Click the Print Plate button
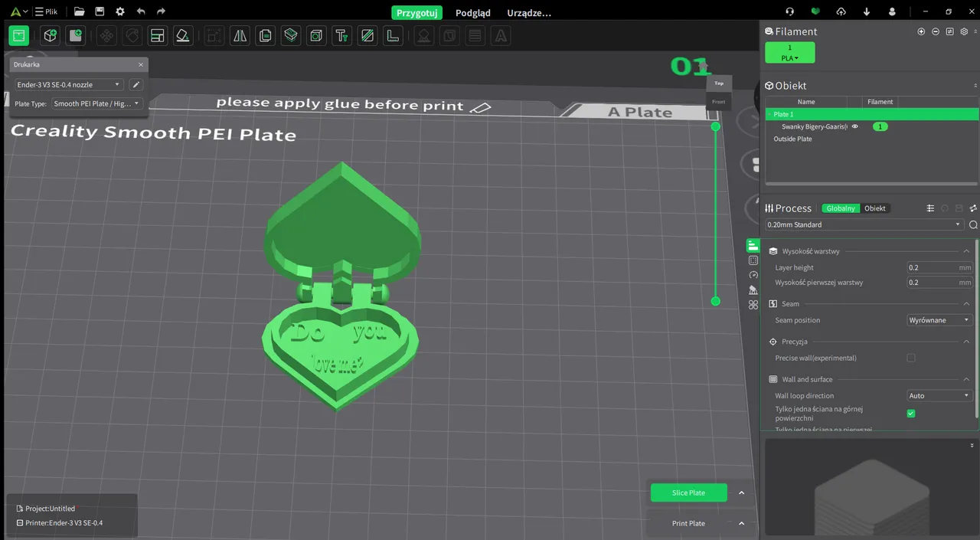This screenshot has width=980, height=540. tap(688, 523)
